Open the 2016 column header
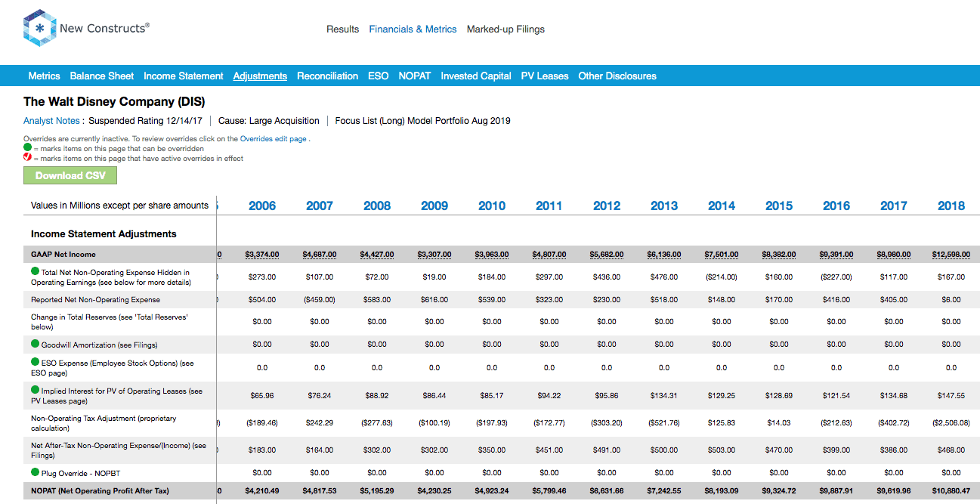This screenshot has height=504, width=980. click(836, 206)
